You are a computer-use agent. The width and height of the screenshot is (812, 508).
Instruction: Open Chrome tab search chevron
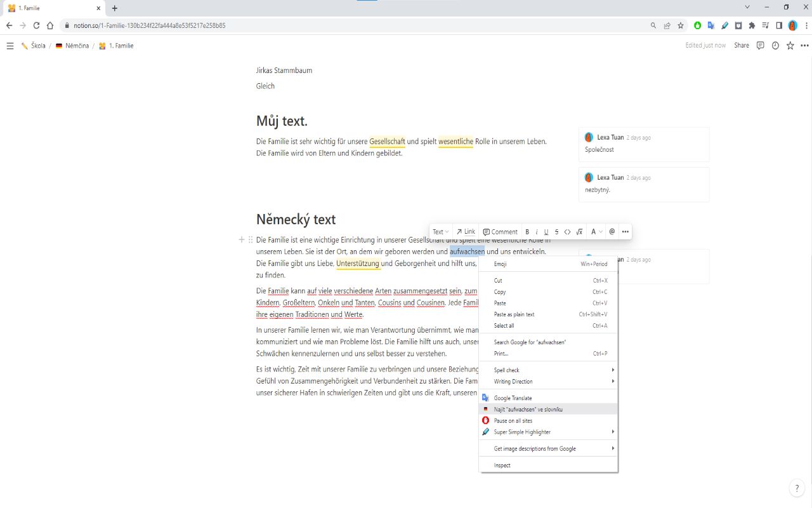[x=747, y=7]
